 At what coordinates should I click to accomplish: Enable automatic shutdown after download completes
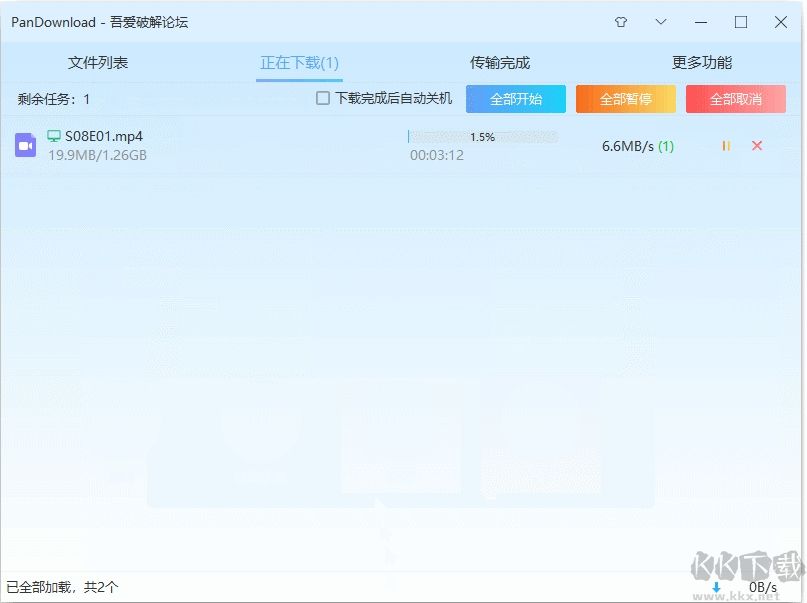tap(323, 99)
